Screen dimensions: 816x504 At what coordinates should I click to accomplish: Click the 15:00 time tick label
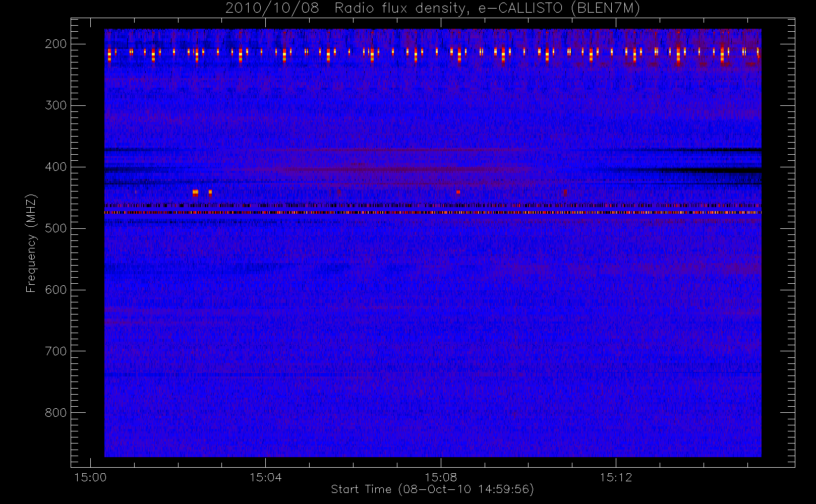point(90,477)
